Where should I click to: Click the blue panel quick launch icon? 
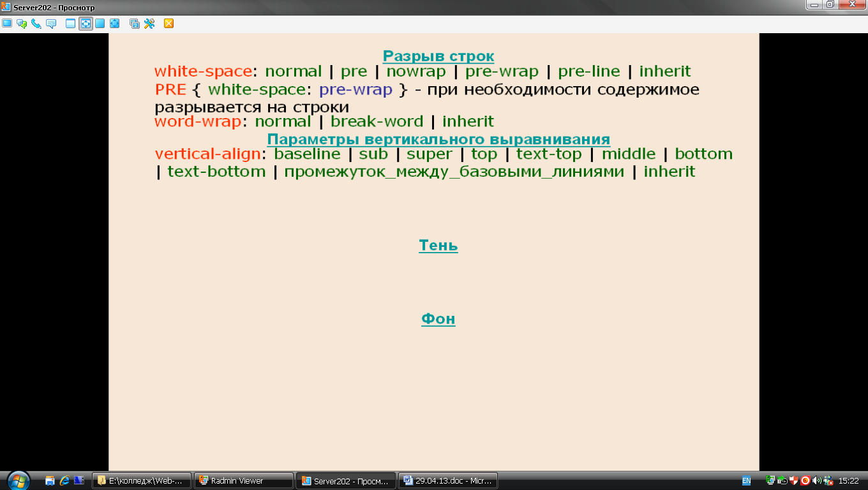(79, 480)
